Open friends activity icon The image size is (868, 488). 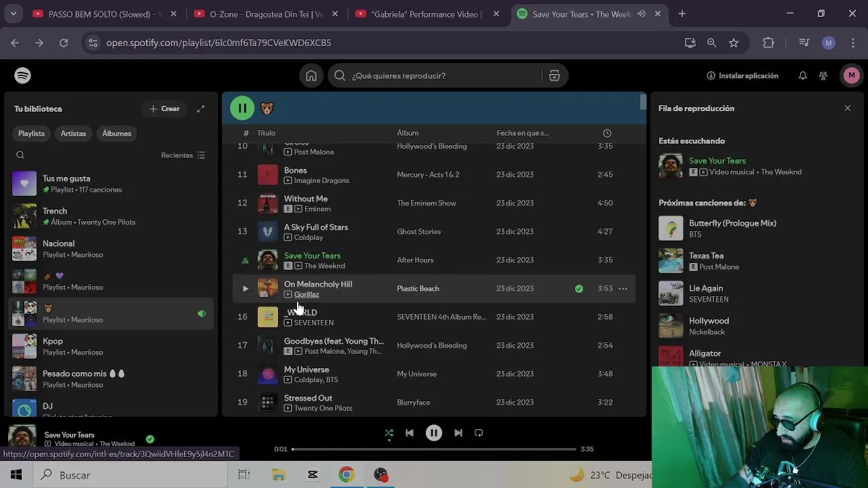click(x=823, y=76)
